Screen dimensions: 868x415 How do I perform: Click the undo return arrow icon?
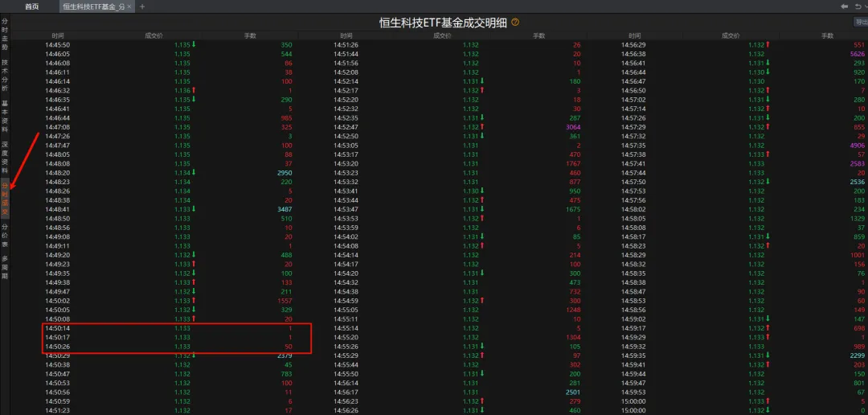click(857, 6)
